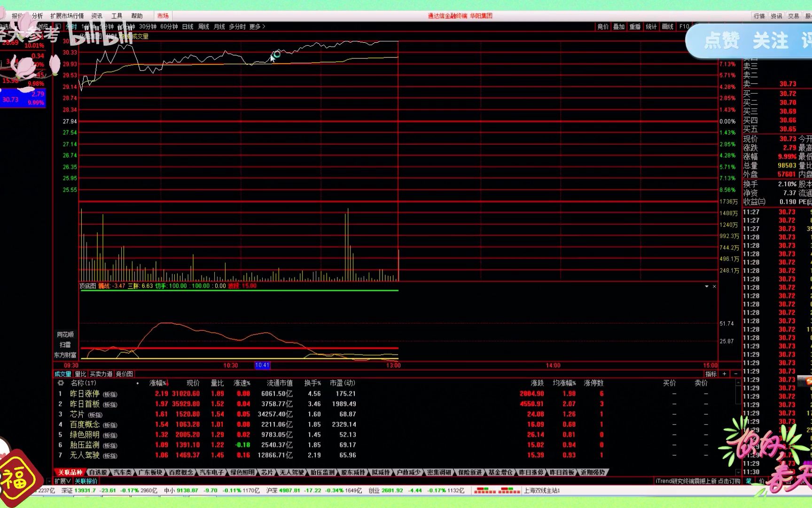Select the 无人驾驶 row in the table
Screen dimensions: 812x508
pos(395,455)
